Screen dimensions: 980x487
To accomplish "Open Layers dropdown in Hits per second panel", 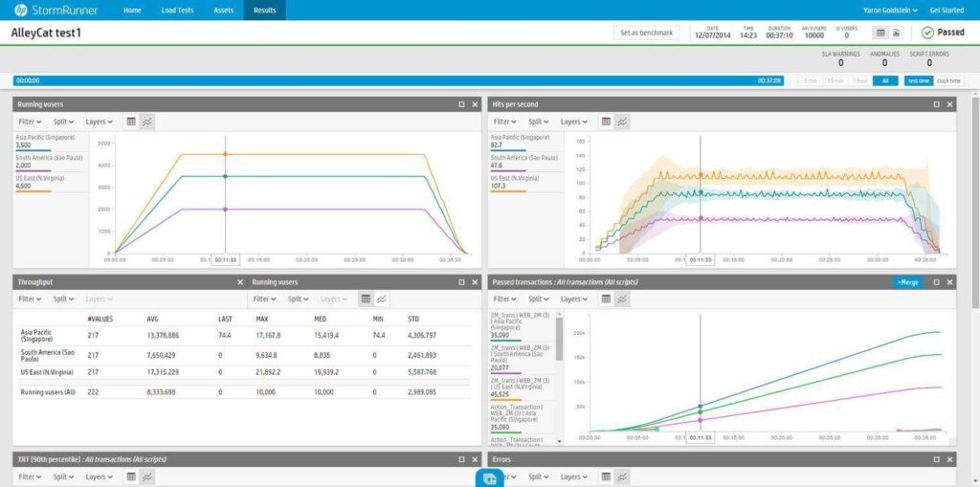I will 574,122.
